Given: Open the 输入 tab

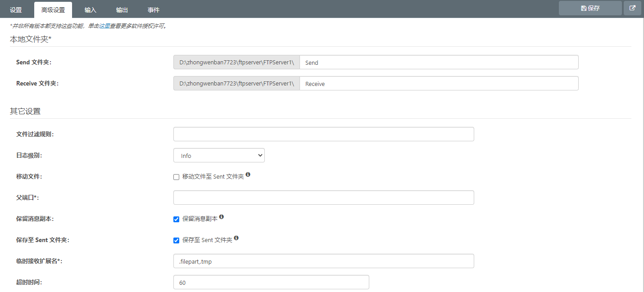Looking at the screenshot, I should tap(91, 10).
